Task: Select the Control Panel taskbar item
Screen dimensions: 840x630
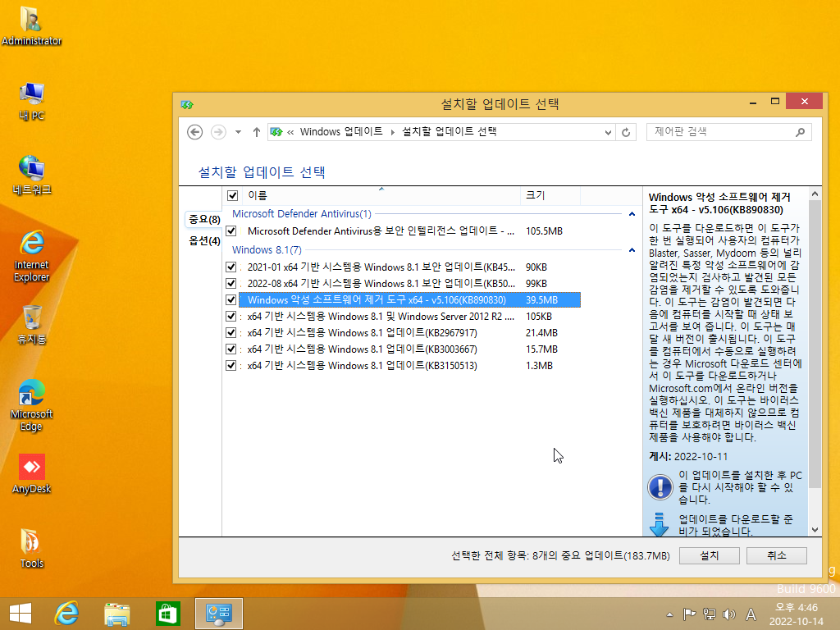Action: (x=218, y=613)
